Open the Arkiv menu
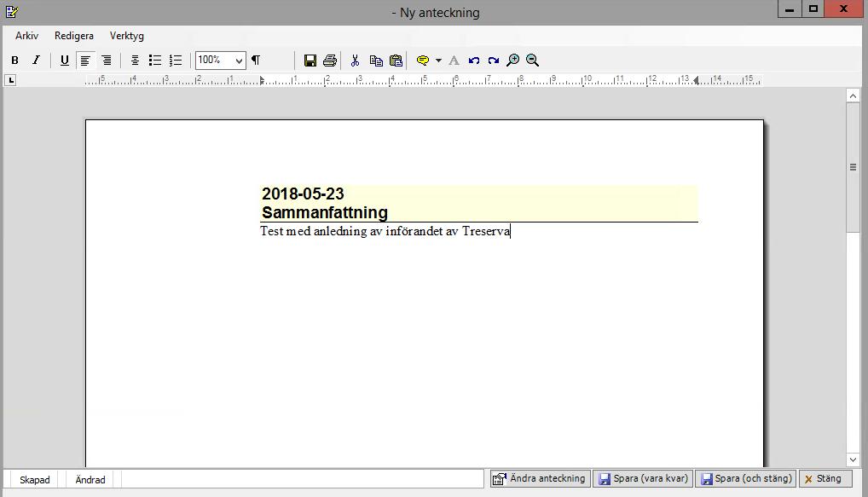This screenshot has width=868, height=497. [26, 36]
